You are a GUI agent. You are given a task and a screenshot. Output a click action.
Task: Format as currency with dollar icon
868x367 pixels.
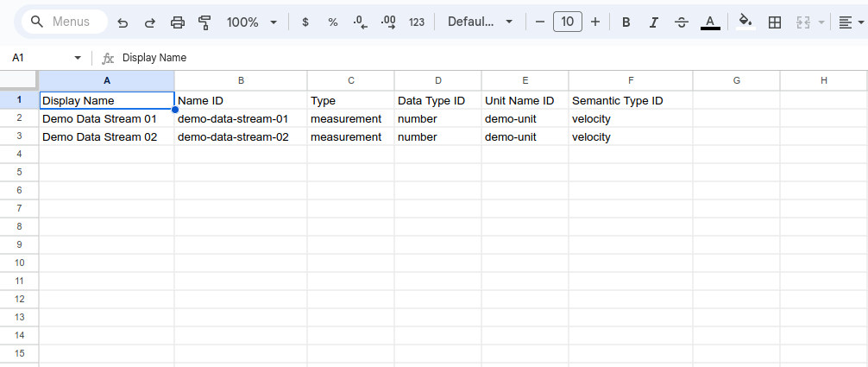305,22
